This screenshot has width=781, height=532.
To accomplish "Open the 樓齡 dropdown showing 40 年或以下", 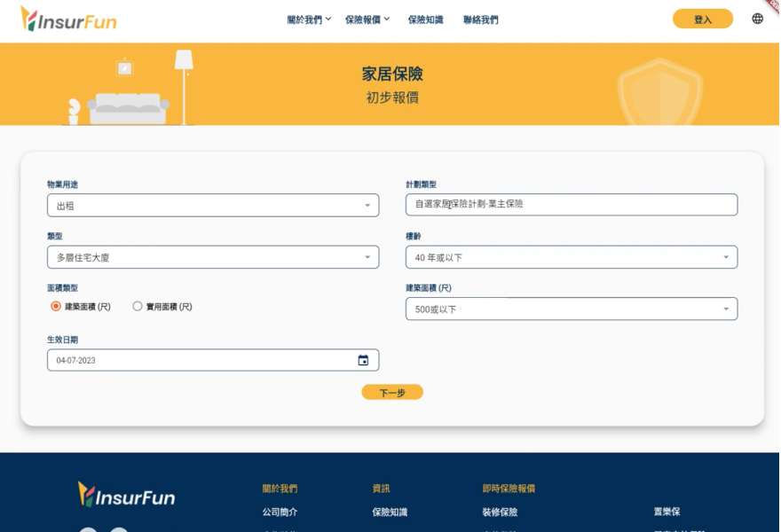I will [x=571, y=257].
